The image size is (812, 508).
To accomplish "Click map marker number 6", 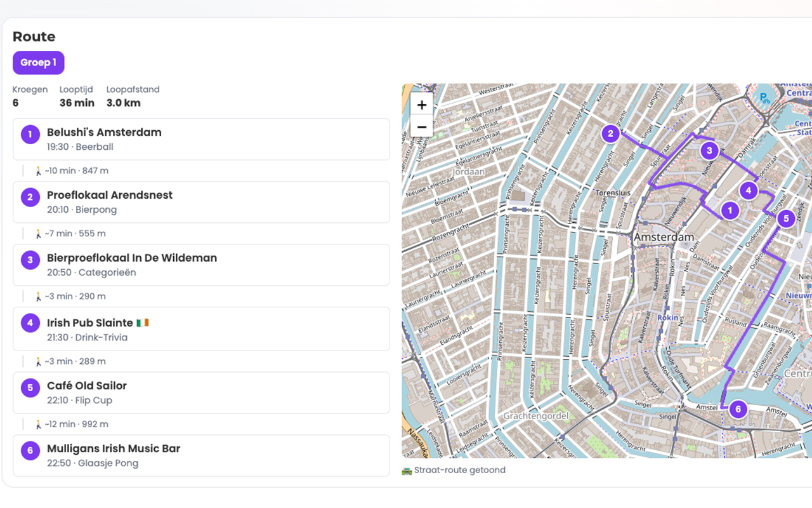I will click(x=738, y=409).
